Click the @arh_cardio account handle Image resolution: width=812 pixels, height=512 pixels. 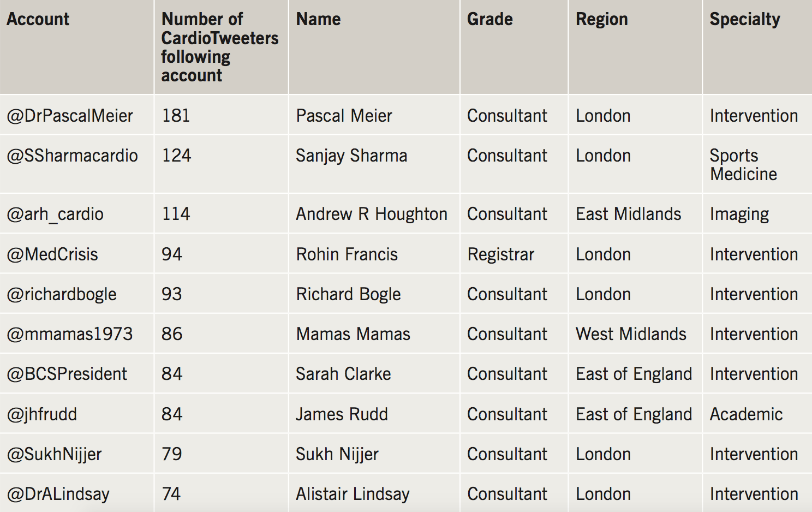[55, 214]
